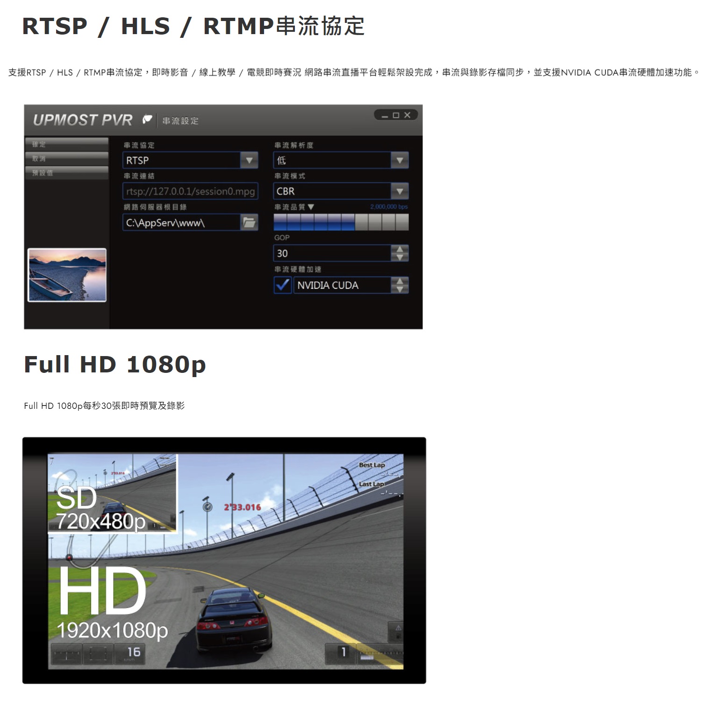Increase the GOP value with up arrow

pyautogui.click(x=400, y=249)
